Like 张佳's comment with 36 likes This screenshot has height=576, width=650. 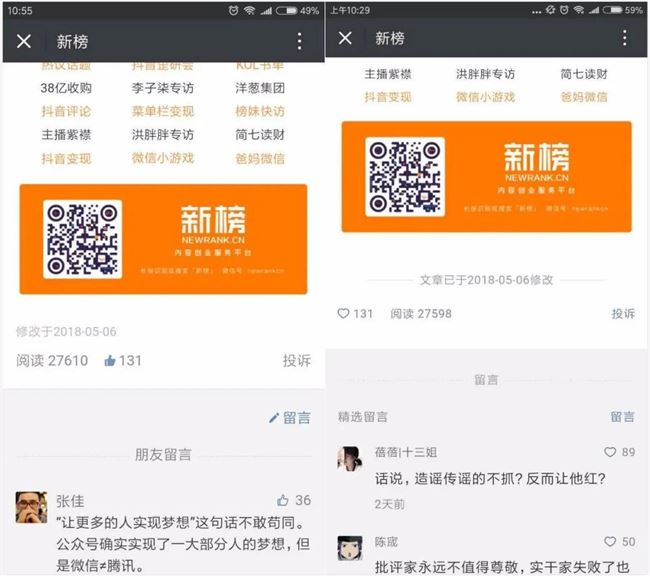[283, 500]
